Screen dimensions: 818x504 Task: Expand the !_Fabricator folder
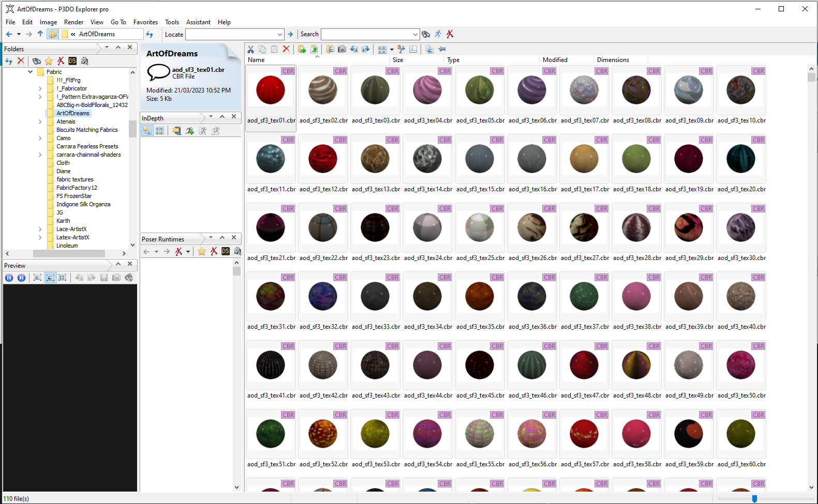[x=40, y=88]
